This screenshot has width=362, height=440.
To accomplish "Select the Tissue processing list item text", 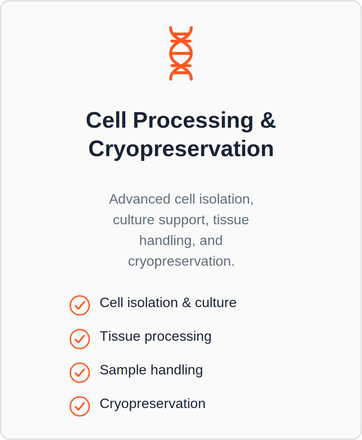I will coord(155,336).
